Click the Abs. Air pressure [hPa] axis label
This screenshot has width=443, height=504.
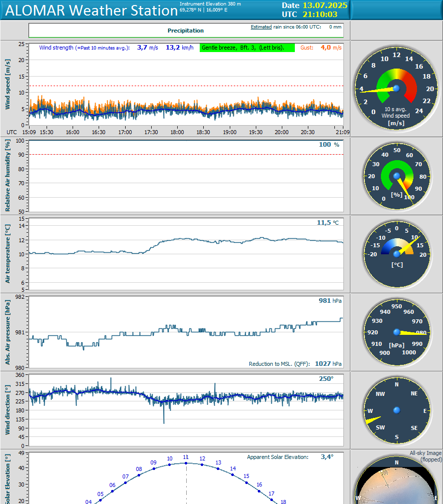click(x=8, y=332)
